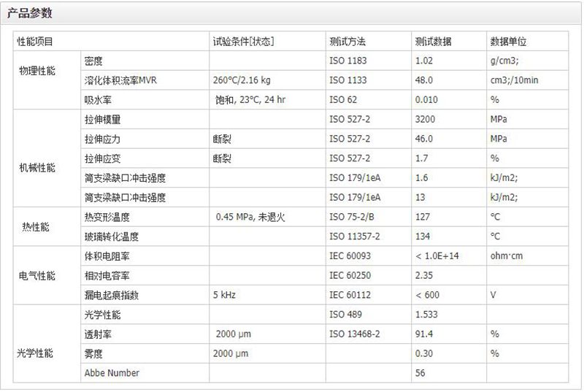
Task: Click the 热性能 category cell
Action: click(36, 227)
